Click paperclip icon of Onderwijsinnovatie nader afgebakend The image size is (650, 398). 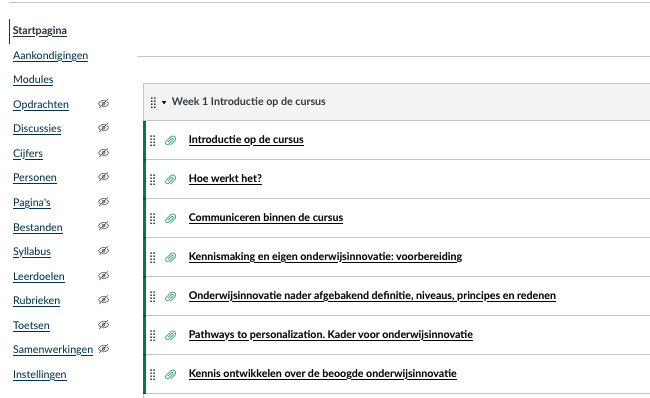tap(170, 296)
